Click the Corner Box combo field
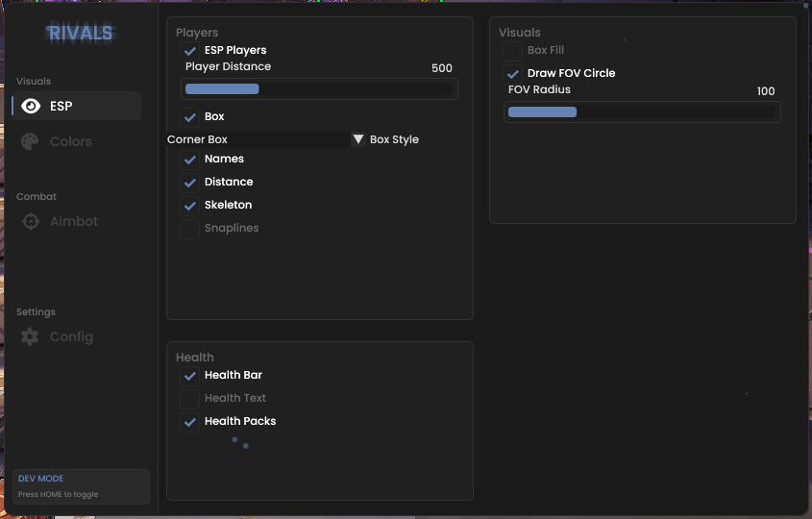Viewport: 812px width, 519px height. pyautogui.click(x=258, y=139)
